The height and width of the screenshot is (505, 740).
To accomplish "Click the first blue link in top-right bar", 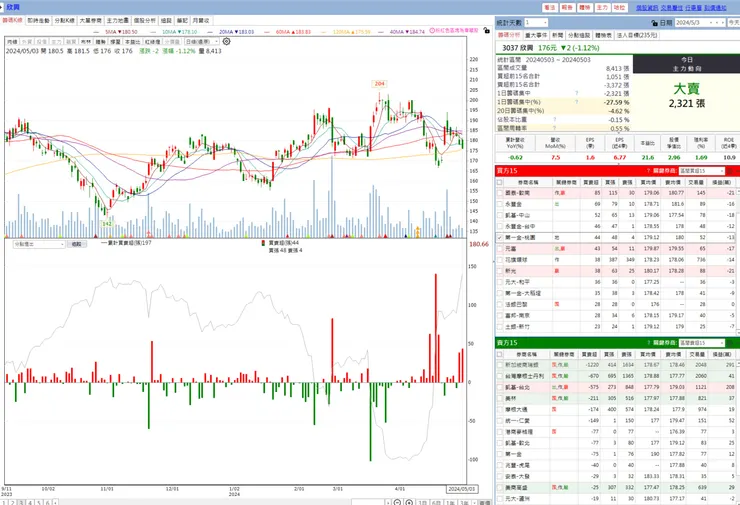I will coord(647,8).
